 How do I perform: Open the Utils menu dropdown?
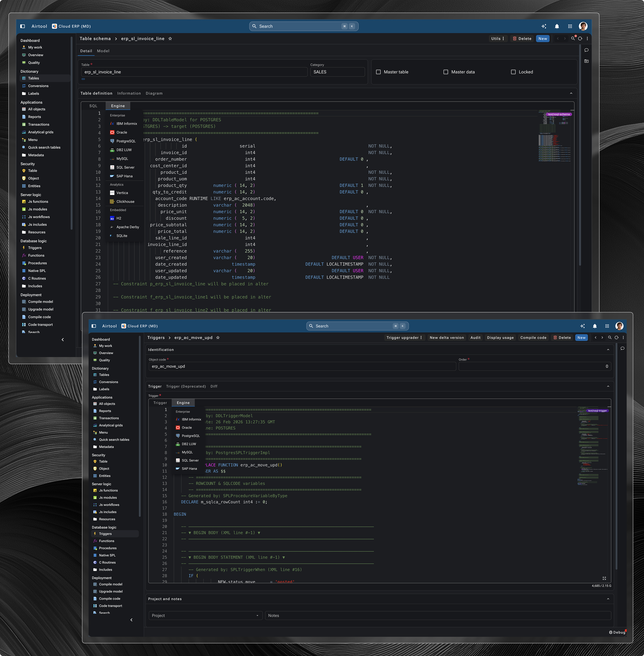(498, 39)
